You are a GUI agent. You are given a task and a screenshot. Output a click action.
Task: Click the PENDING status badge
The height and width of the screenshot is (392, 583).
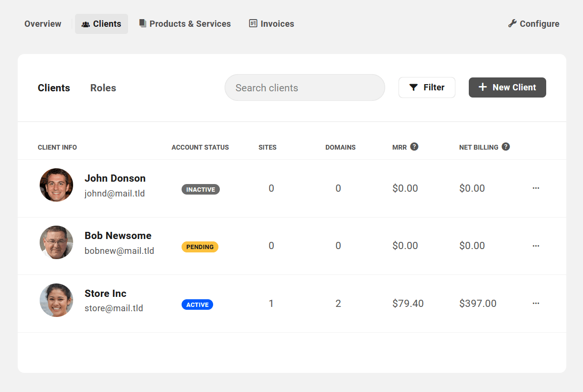200,247
